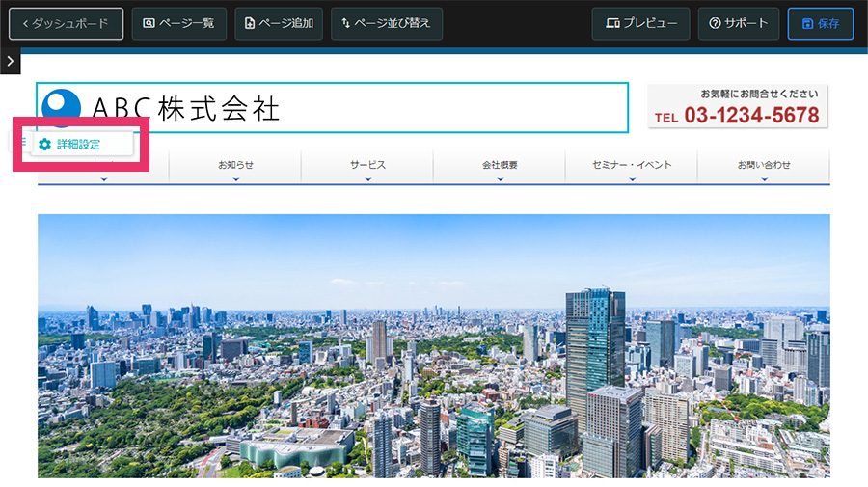
Task: Select the サービス navigation item
Action: point(367,165)
